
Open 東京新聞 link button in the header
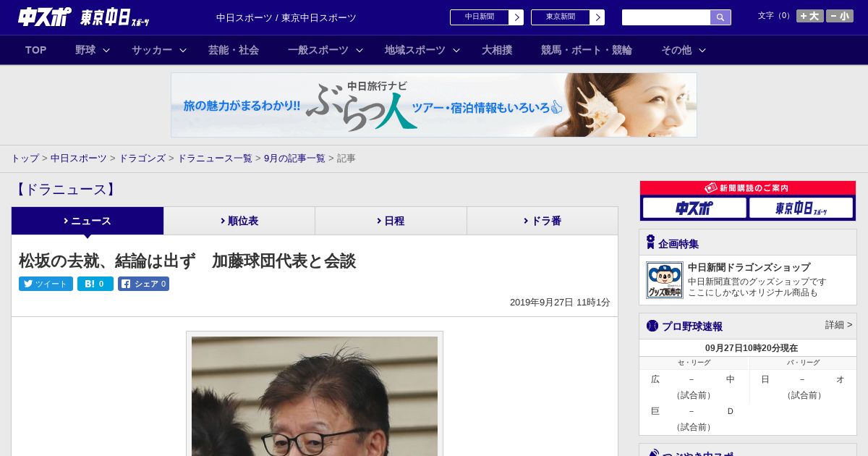[x=567, y=17]
